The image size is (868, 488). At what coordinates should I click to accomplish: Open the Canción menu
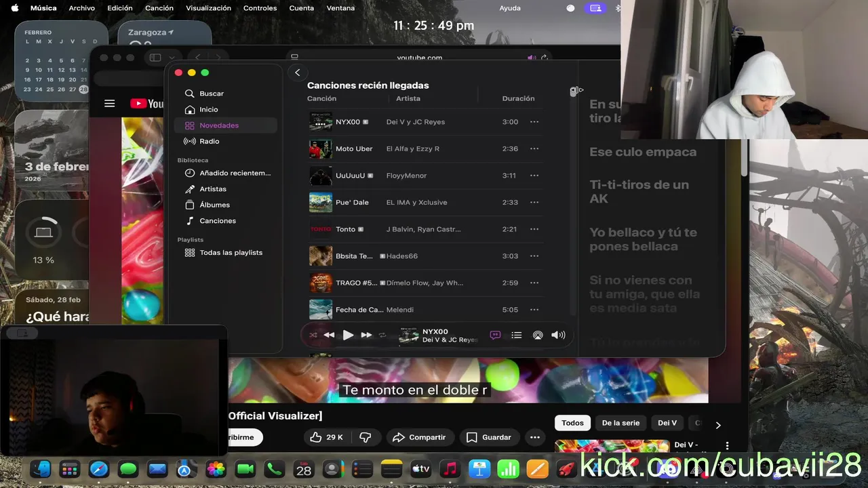(x=159, y=8)
